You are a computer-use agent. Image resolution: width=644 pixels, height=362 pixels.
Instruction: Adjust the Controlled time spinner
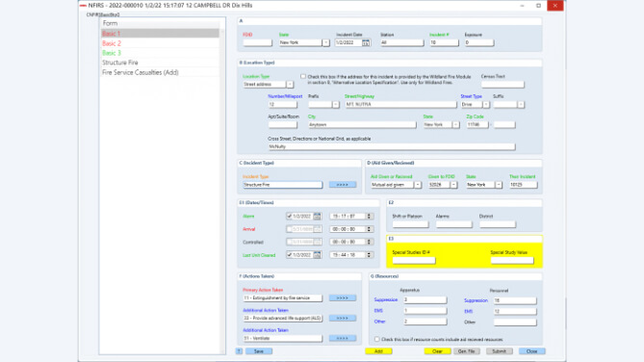tap(369, 242)
